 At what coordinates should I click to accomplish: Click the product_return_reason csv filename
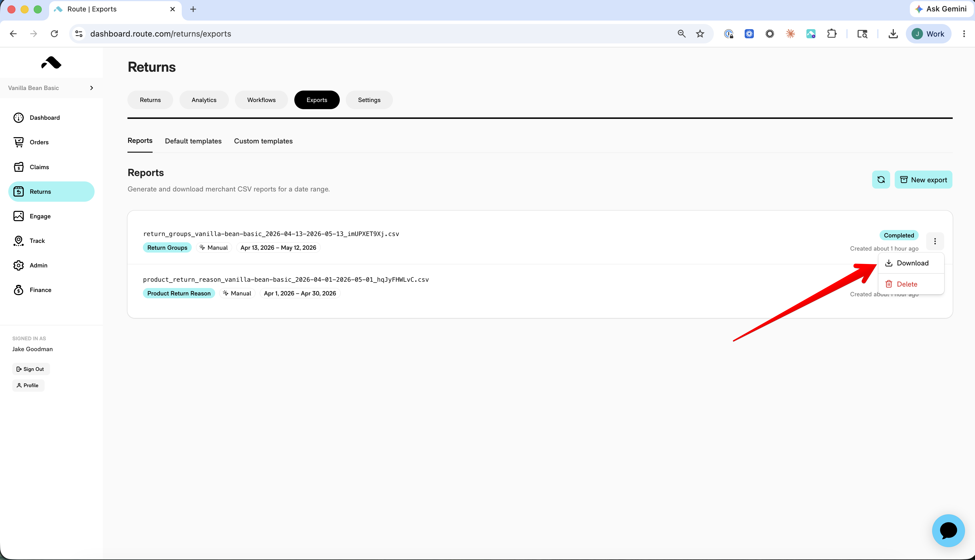tap(286, 280)
